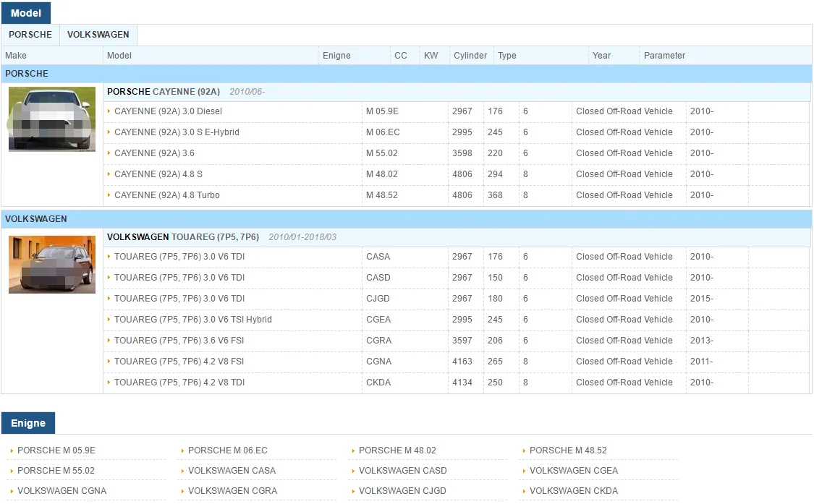Click the Porsche Cayenne car thumbnail
814x504 pixels.
[x=52, y=119]
